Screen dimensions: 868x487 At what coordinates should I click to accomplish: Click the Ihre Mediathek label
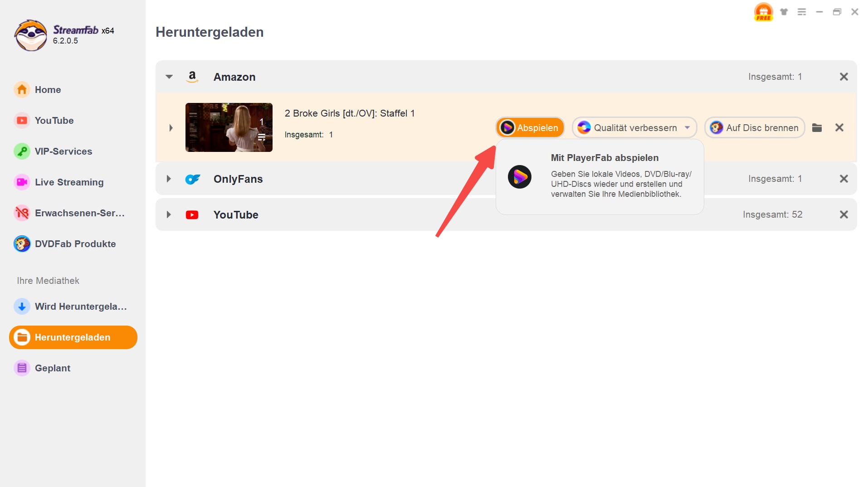click(x=48, y=281)
